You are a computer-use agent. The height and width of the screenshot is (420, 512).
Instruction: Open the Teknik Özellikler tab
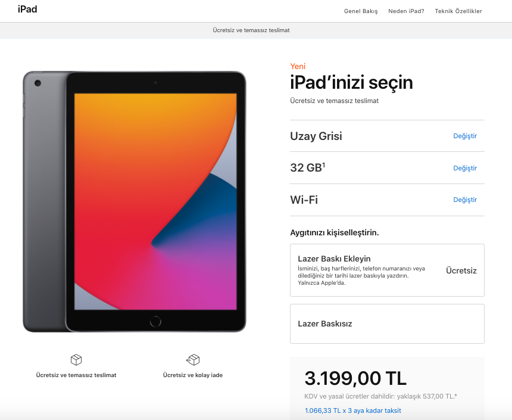[x=458, y=11]
